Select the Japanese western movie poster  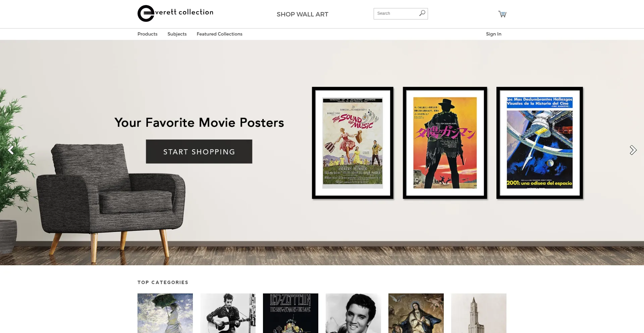pos(445,143)
